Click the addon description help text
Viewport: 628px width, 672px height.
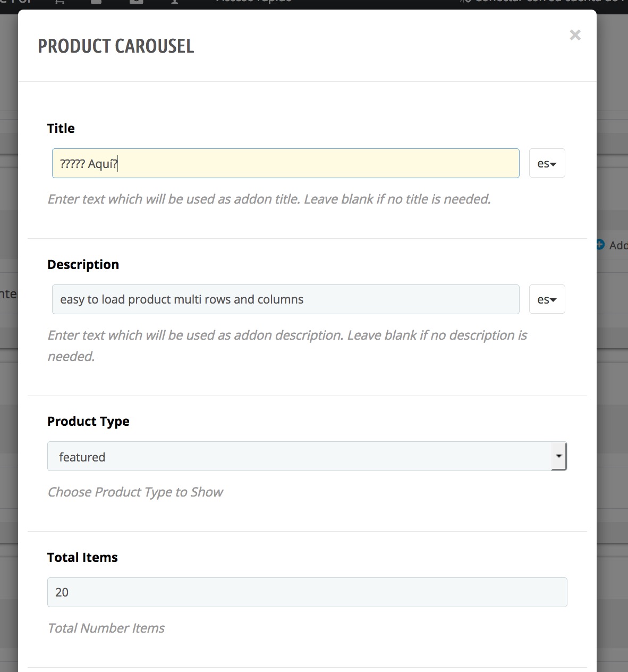[287, 335]
